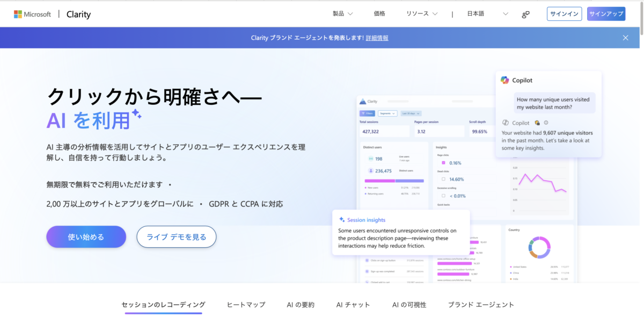Click the 使い始める button
The width and height of the screenshot is (644, 323).
tap(86, 236)
